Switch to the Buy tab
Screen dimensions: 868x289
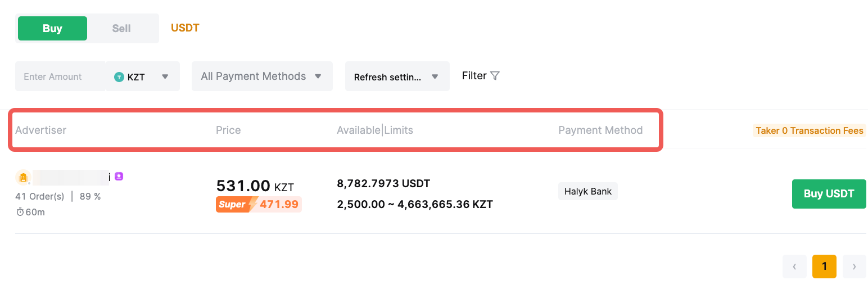[52, 29]
